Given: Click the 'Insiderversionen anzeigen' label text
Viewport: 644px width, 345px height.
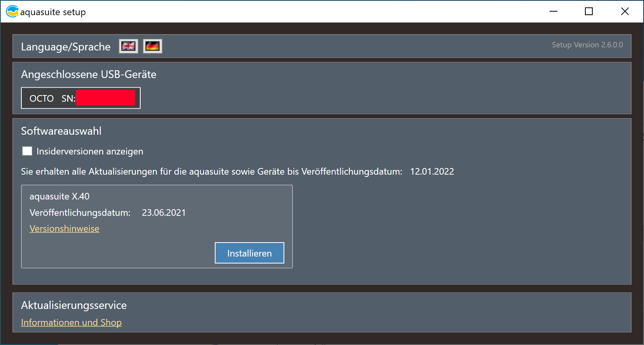Looking at the screenshot, I should coord(90,151).
